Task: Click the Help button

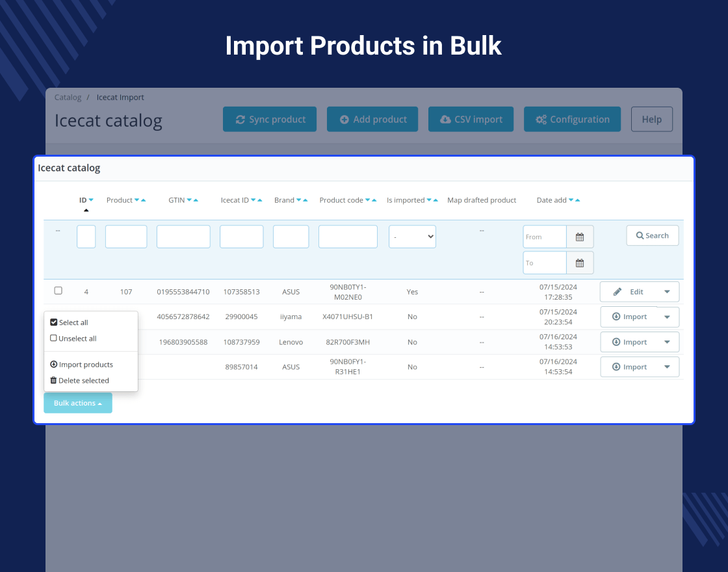Action: click(x=652, y=120)
